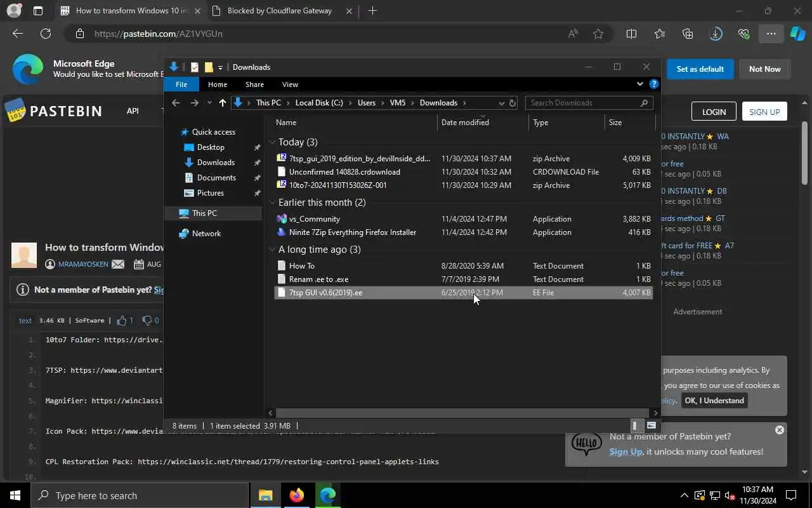Show hidden system tray icons chevron
The width and height of the screenshot is (812, 508).
(684, 495)
